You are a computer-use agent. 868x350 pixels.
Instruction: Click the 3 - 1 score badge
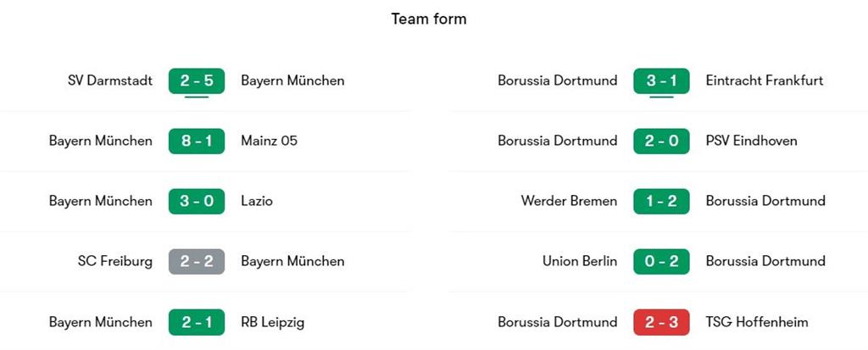pos(661,81)
